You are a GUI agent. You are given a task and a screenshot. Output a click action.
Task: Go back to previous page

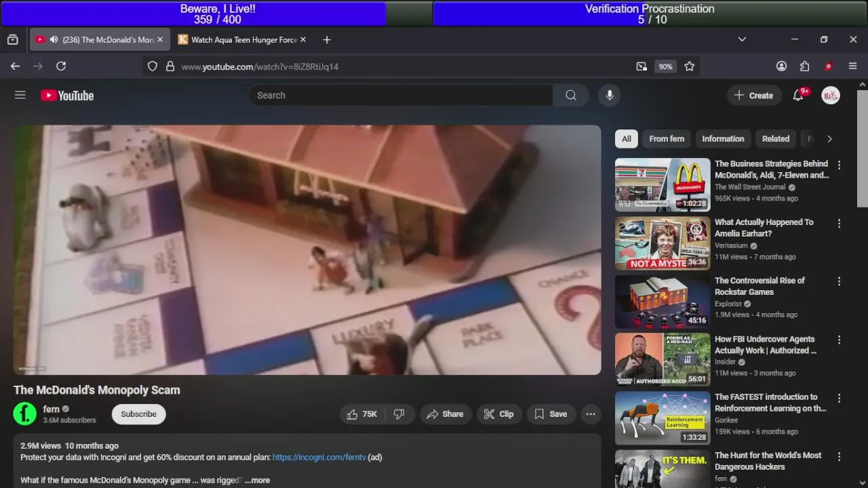point(15,66)
